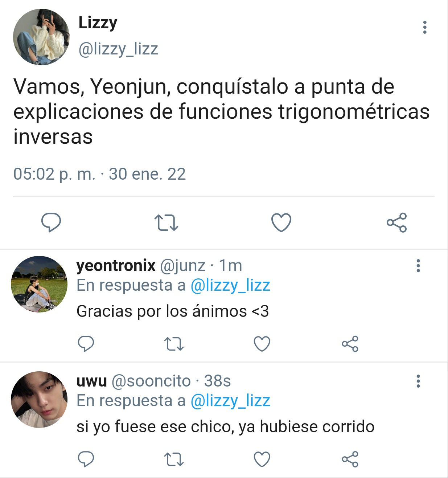This screenshot has width=448, height=478.
Task: Share uwu's reply
Action: tap(350, 459)
